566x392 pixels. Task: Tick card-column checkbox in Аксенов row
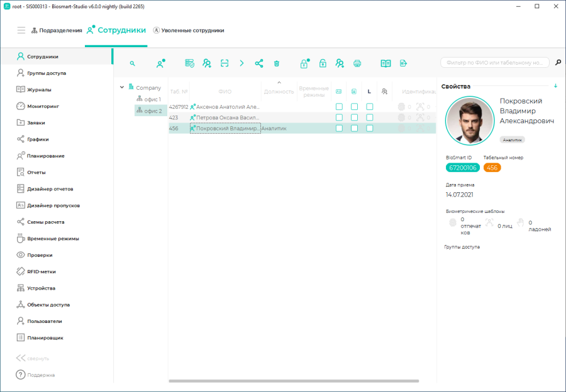[x=339, y=107]
